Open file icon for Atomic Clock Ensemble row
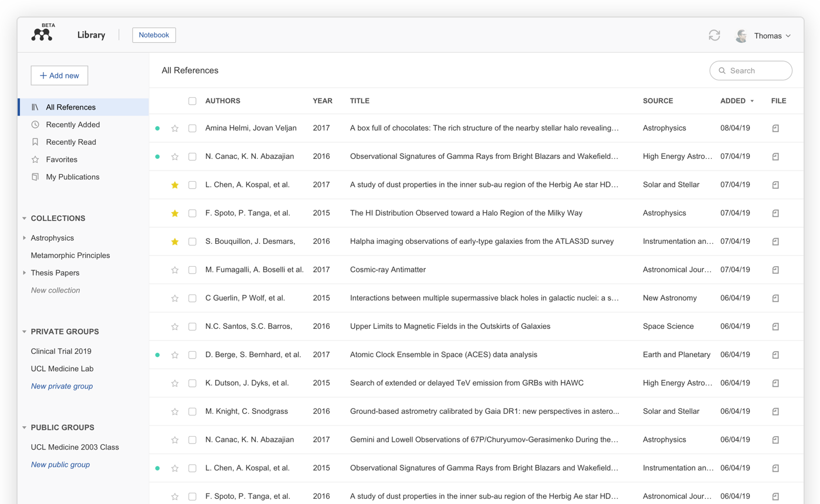The width and height of the screenshot is (820, 504). coord(775,355)
